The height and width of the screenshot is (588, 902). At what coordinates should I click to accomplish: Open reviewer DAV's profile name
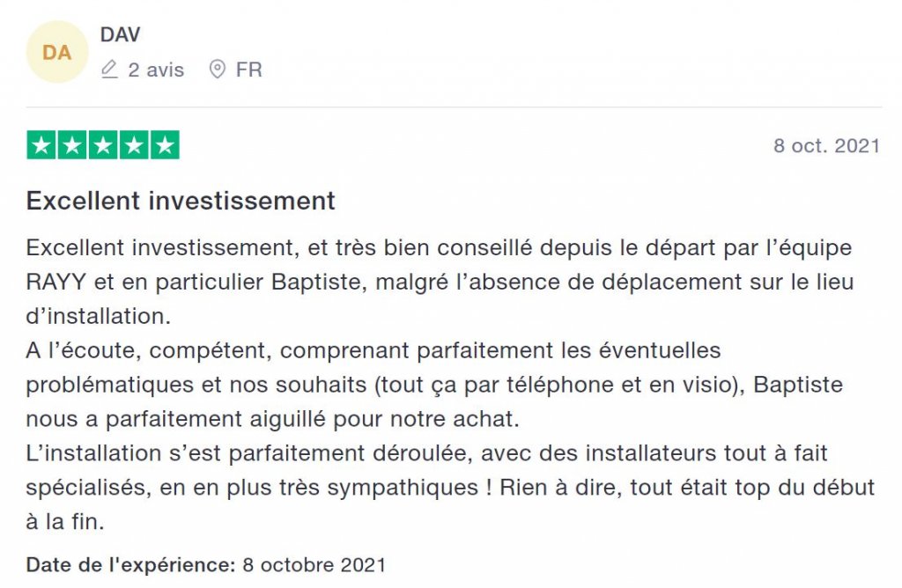click(x=120, y=34)
